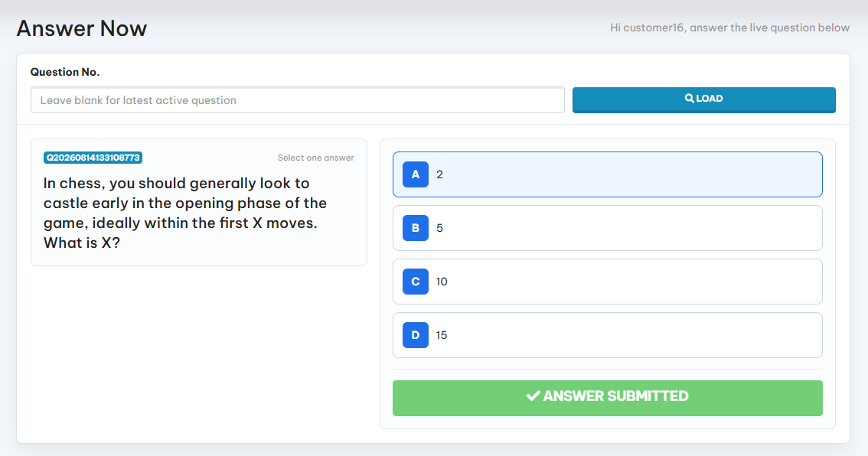Click the question ID badge Q20260814133108773

[x=93, y=158]
